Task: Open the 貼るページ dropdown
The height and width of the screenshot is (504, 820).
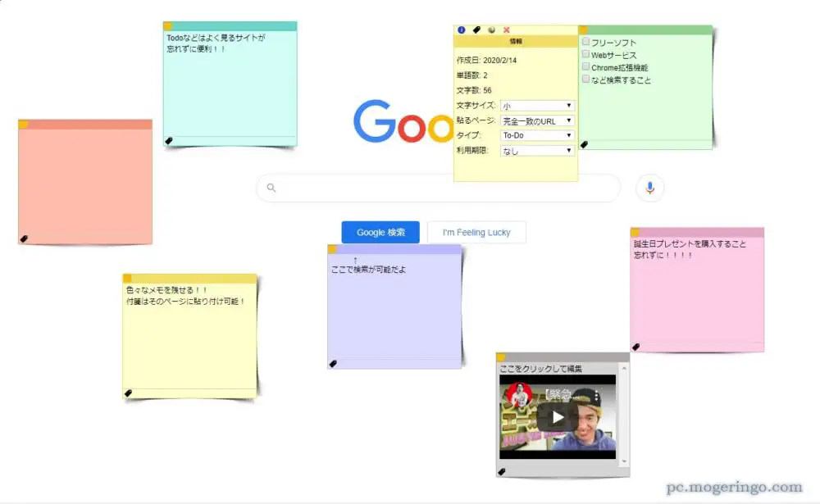Action: [537, 120]
